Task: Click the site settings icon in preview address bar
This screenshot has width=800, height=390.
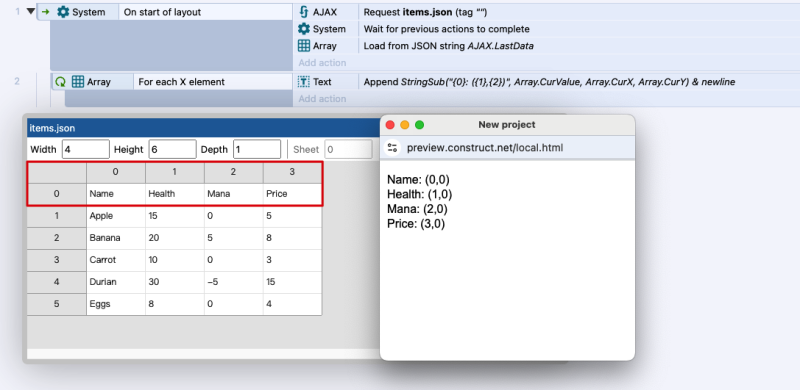Action: 392,148
